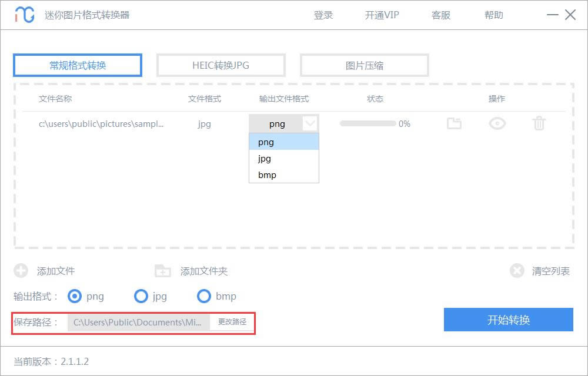This screenshot has width=588, height=376.
Task: Click the add folder icon
Action: 163,271
